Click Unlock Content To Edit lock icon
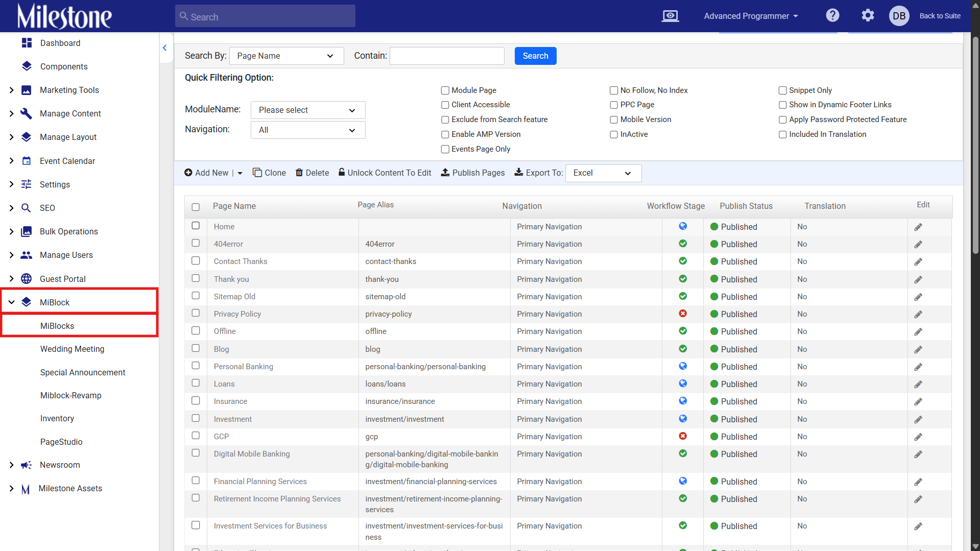Viewport: 980px width, 551px height. (342, 172)
